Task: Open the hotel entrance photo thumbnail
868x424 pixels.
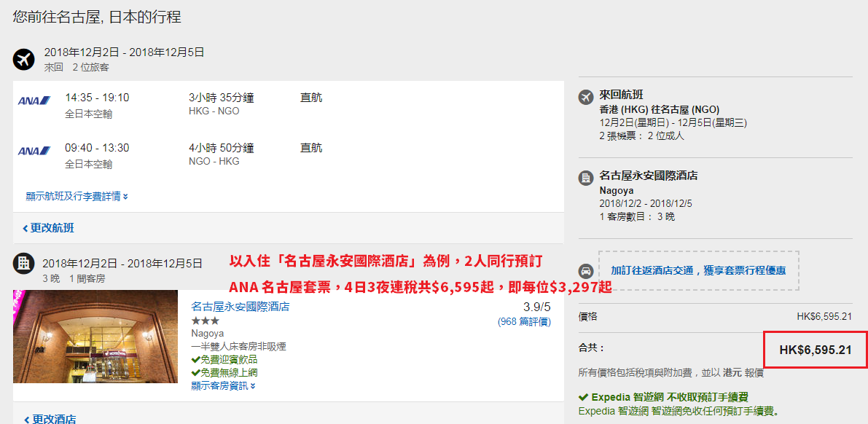Action: pos(95,337)
